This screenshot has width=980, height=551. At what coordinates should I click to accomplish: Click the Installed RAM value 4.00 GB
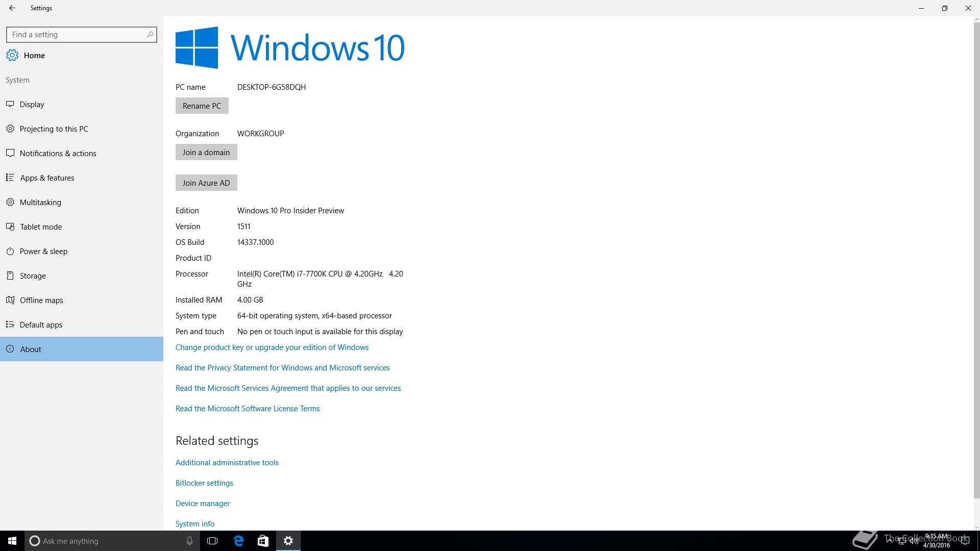[250, 300]
